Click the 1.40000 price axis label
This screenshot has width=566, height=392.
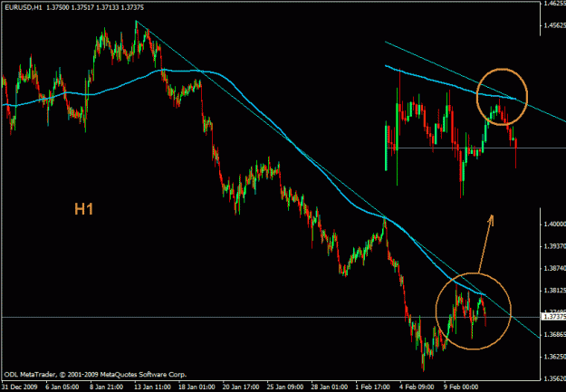click(x=554, y=225)
